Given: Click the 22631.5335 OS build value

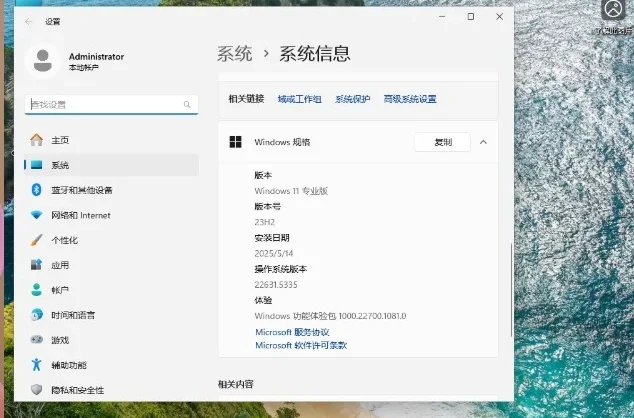Looking at the screenshot, I should (276, 285).
